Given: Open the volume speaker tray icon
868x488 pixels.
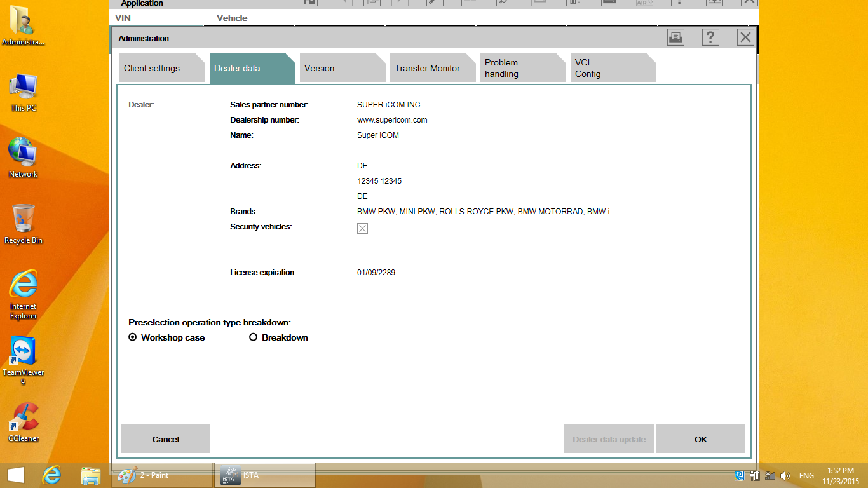Looking at the screenshot, I should [785, 475].
